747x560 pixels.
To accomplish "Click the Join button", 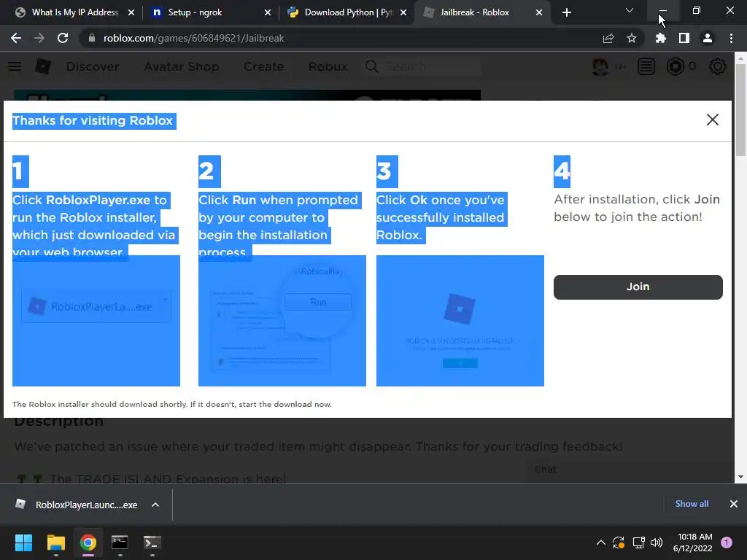I will click(x=638, y=287).
